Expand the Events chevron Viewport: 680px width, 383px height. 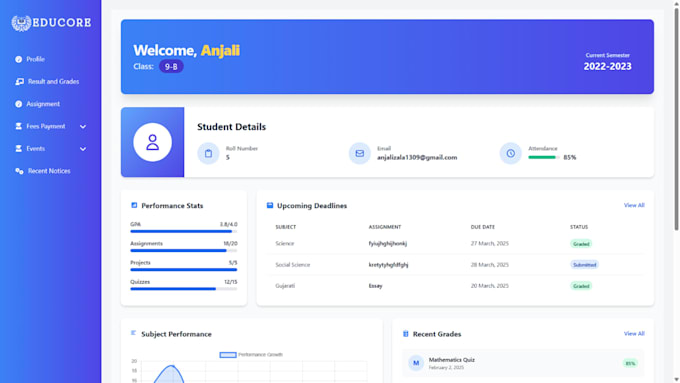pos(83,149)
